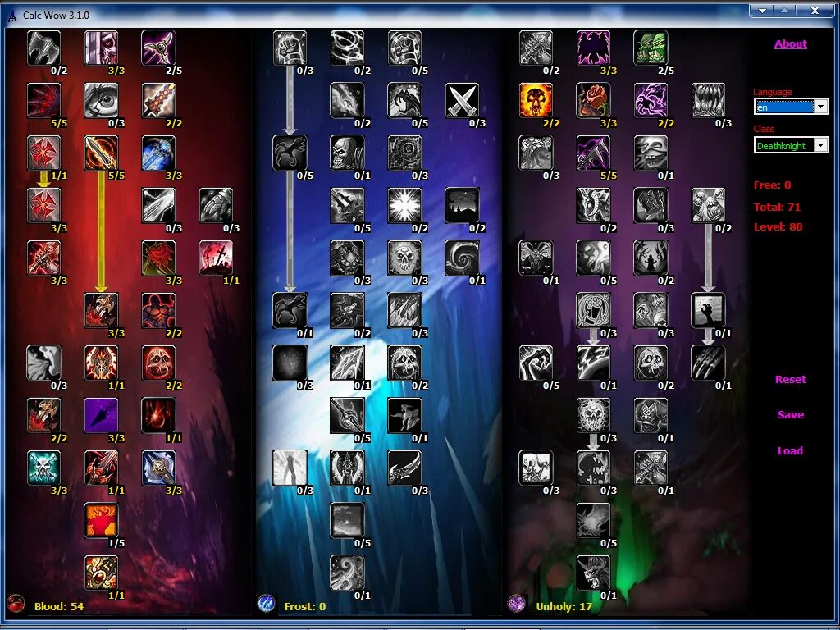The image size is (840, 630).
Task: Close the Calc Wow window
Action: 815,10
